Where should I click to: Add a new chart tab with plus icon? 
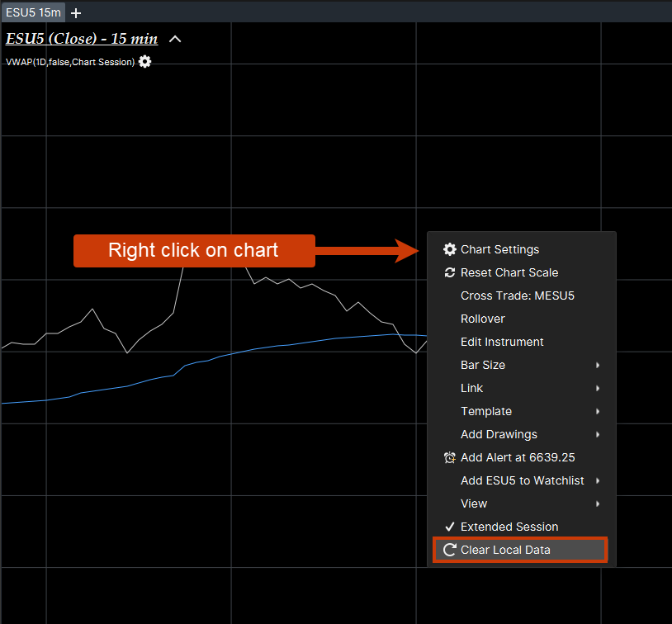point(77,12)
